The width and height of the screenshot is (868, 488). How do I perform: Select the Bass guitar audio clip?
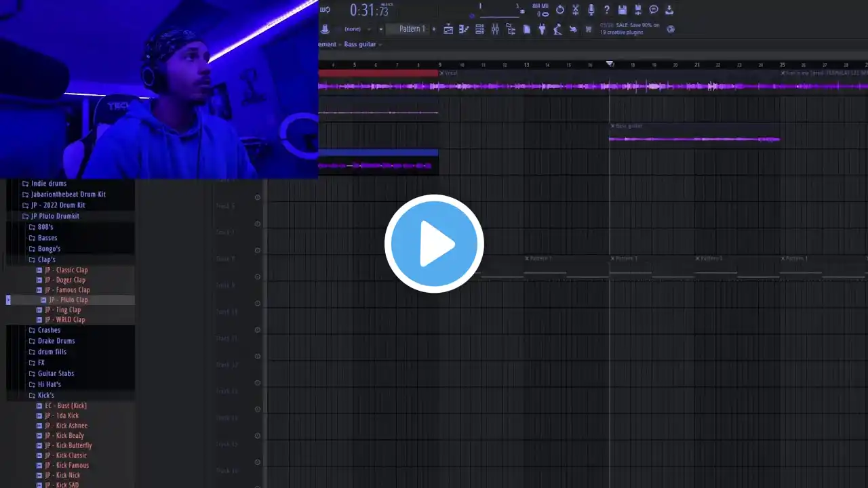(694, 136)
